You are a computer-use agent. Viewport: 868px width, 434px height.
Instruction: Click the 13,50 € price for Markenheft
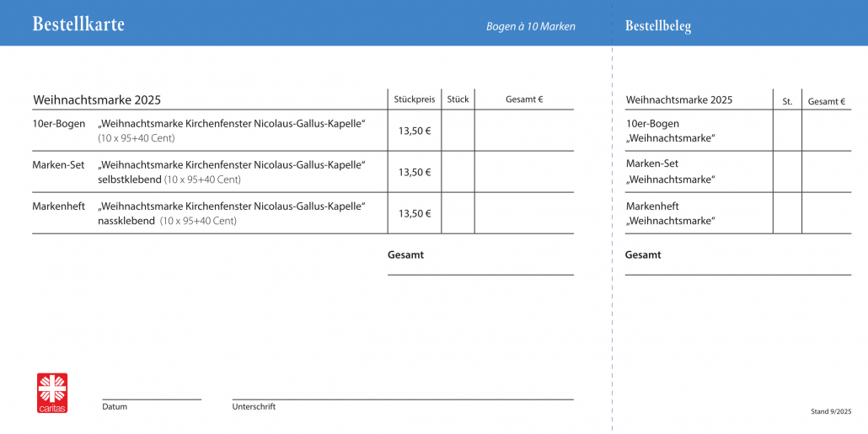pyautogui.click(x=414, y=213)
